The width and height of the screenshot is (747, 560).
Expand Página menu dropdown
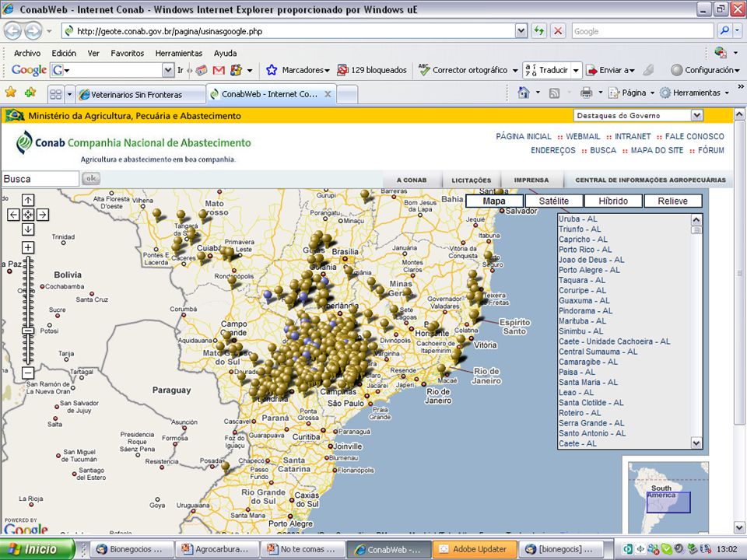652,93
